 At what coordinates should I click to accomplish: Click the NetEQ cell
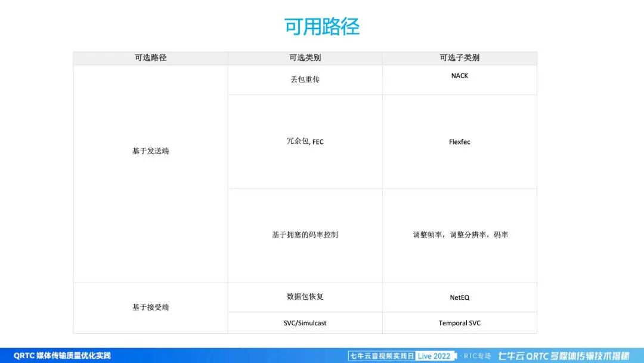coord(459,296)
